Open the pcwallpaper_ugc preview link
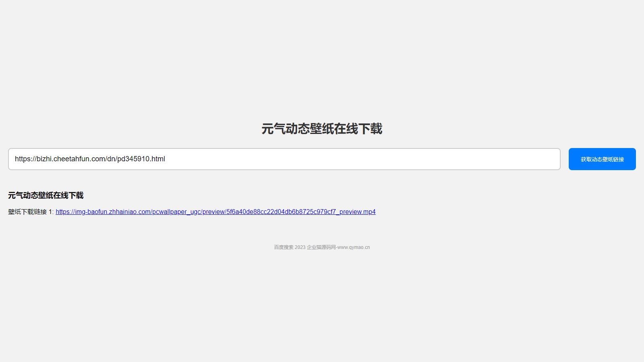The height and width of the screenshot is (362, 644). click(177, 212)
